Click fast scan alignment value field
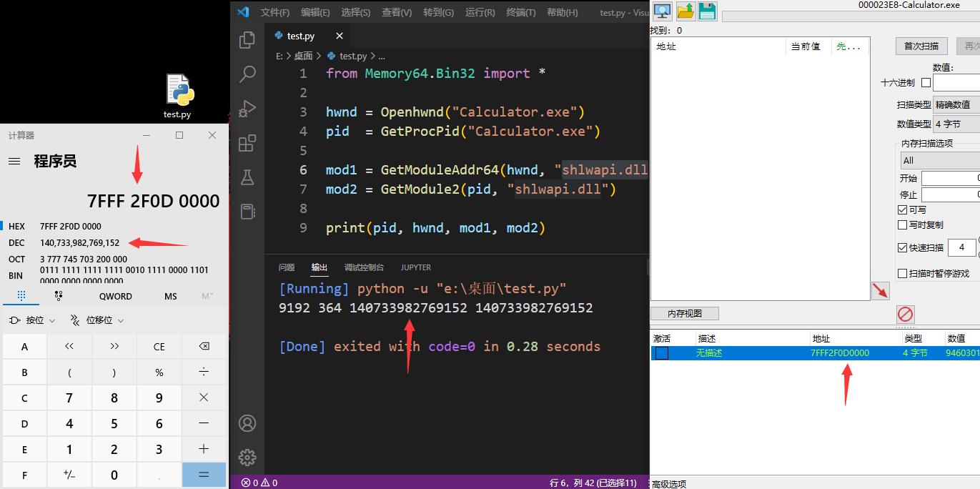980x489 pixels. click(961, 247)
